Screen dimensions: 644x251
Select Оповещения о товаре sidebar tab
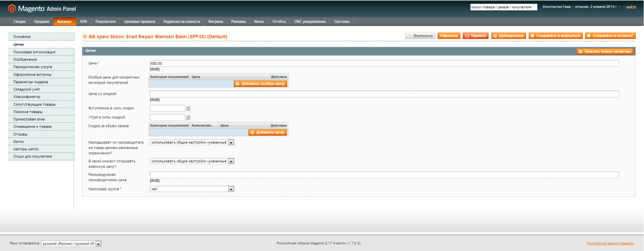coord(41,126)
